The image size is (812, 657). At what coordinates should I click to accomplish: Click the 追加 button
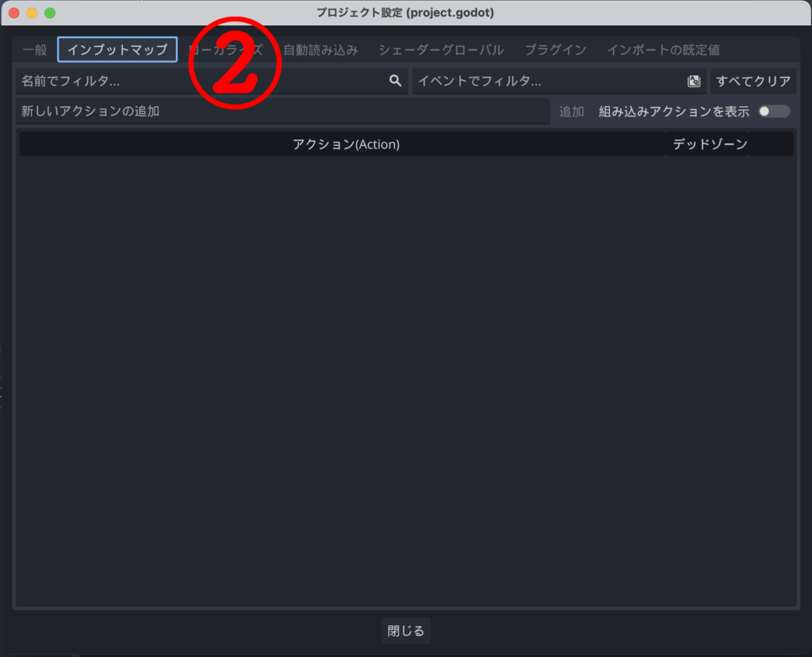pyautogui.click(x=571, y=112)
